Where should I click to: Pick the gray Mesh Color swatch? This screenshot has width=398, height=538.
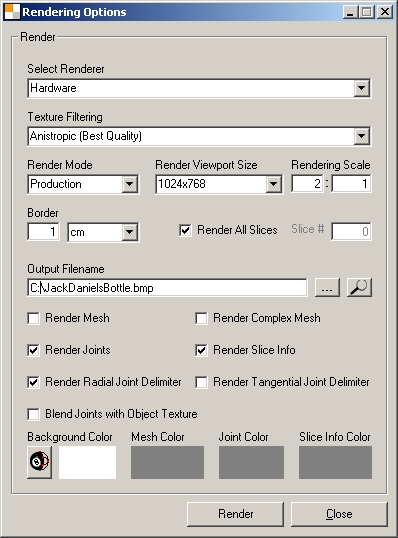coord(167,462)
